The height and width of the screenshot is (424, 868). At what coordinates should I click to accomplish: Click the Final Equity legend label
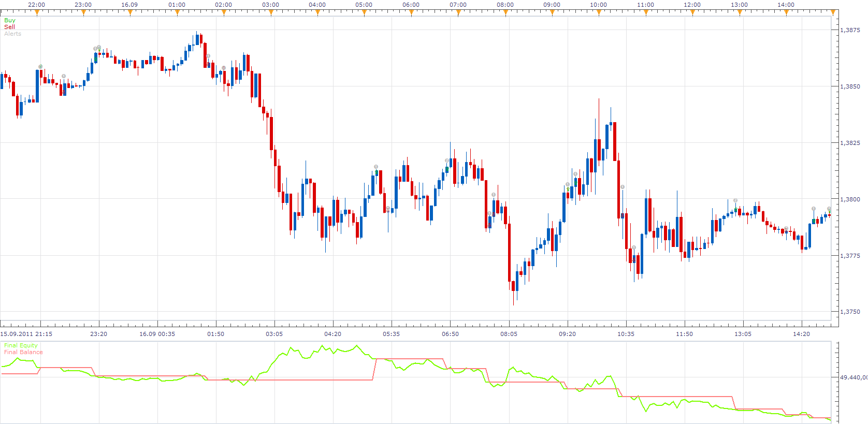click(x=21, y=345)
